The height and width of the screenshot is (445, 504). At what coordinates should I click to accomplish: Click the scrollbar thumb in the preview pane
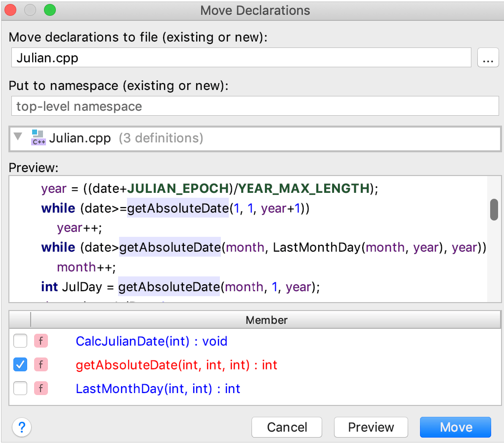point(494,210)
